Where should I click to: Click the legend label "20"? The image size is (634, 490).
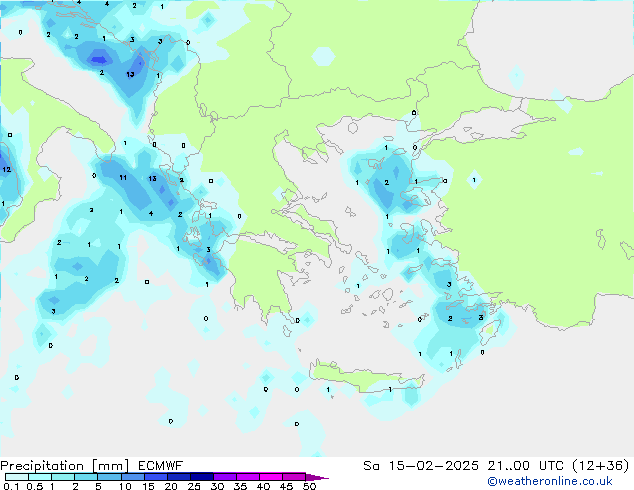tap(171, 486)
